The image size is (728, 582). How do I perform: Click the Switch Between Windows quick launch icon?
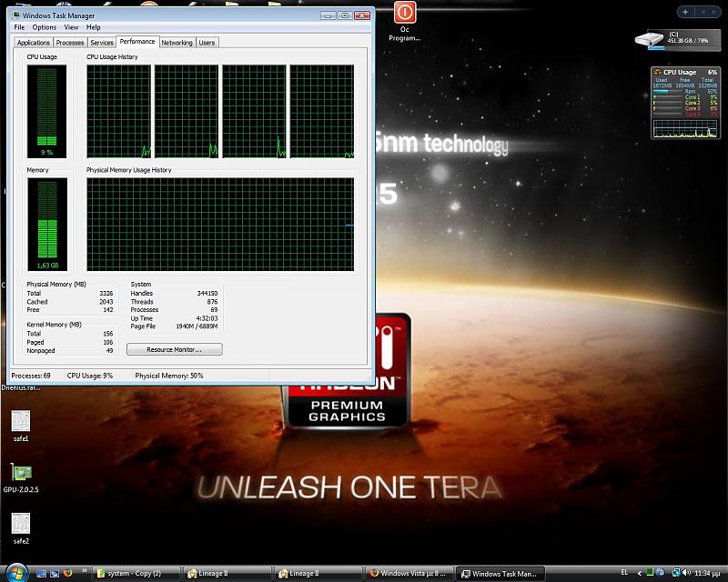coord(55,573)
